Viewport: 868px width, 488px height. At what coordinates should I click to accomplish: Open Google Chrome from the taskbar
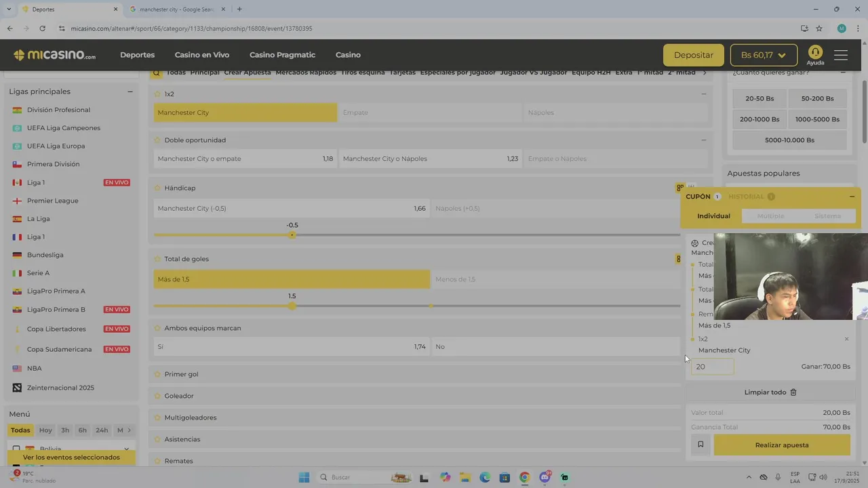click(524, 477)
